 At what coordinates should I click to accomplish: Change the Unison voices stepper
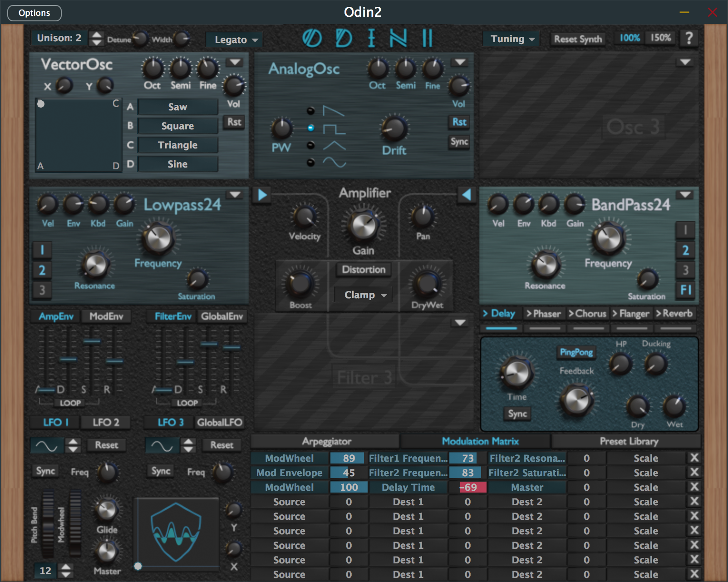(x=96, y=38)
